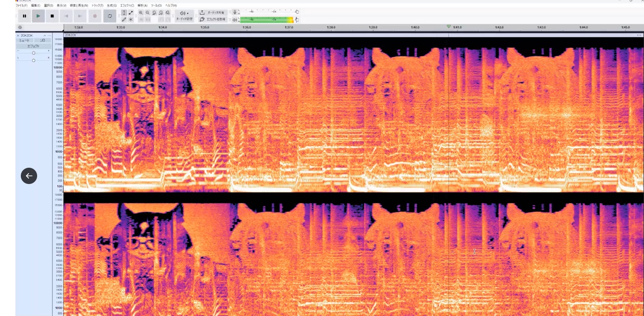This screenshot has height=316, width=644.
Task: Collapse ZOKZOK track using the chevron arrow
Action: pyautogui.click(x=44, y=35)
